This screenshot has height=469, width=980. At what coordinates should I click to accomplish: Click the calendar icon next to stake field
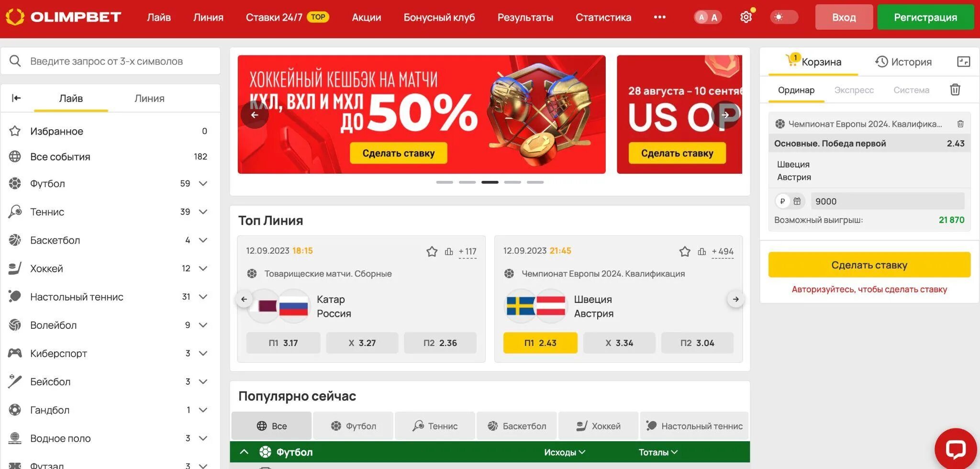point(797,201)
